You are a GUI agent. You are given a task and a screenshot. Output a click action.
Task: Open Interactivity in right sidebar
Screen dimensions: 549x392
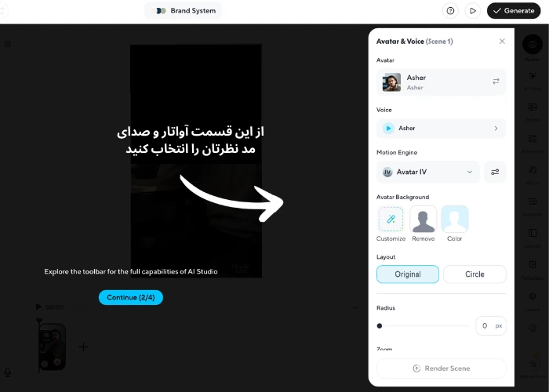(533, 368)
